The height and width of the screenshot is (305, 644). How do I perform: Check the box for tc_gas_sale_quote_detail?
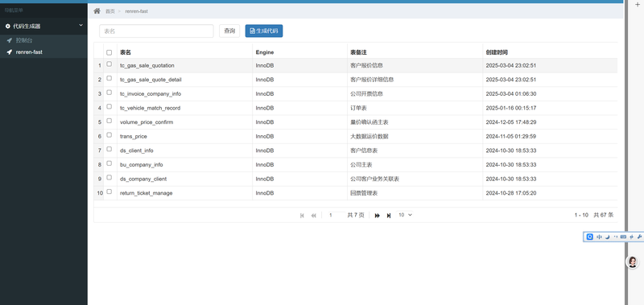tap(109, 78)
